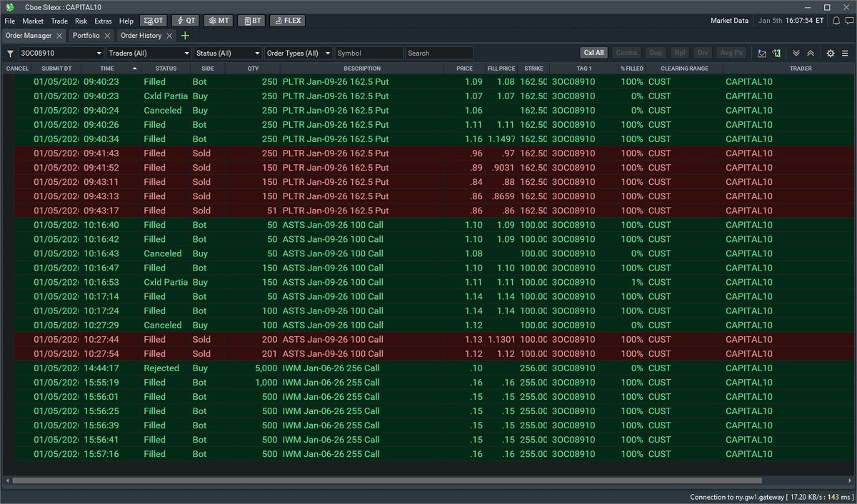The height and width of the screenshot is (504, 857).
Task: Open the File menu
Action: pos(10,21)
